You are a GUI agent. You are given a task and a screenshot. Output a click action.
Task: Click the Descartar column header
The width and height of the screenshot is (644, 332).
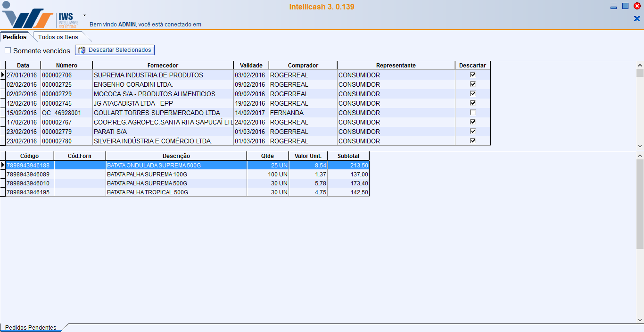click(473, 66)
